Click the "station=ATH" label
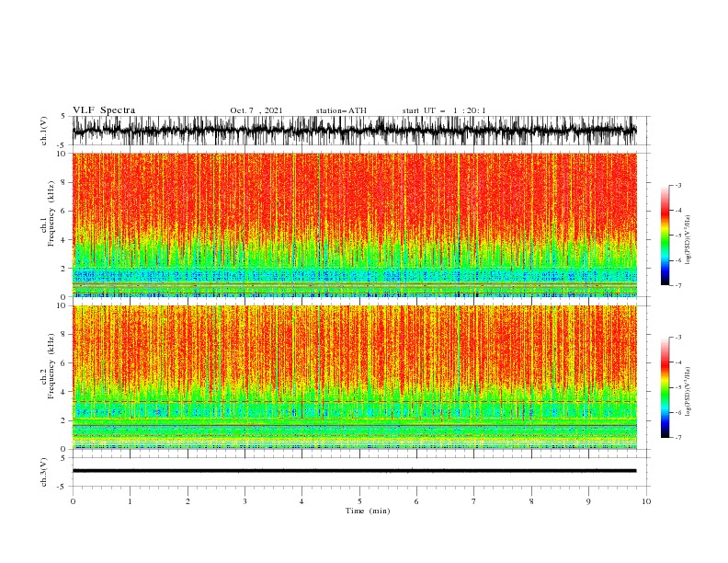Image resolution: width=728 pixels, height=563 pixels. pos(341,110)
